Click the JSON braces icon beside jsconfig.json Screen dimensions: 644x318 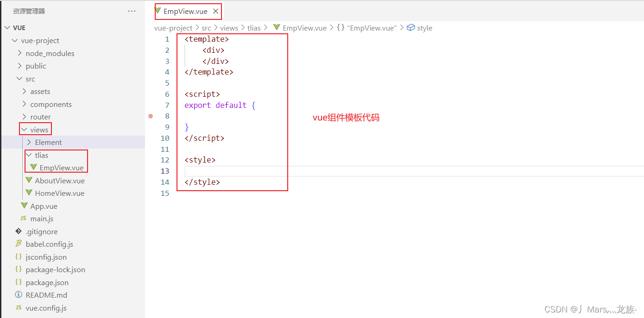click(x=19, y=257)
